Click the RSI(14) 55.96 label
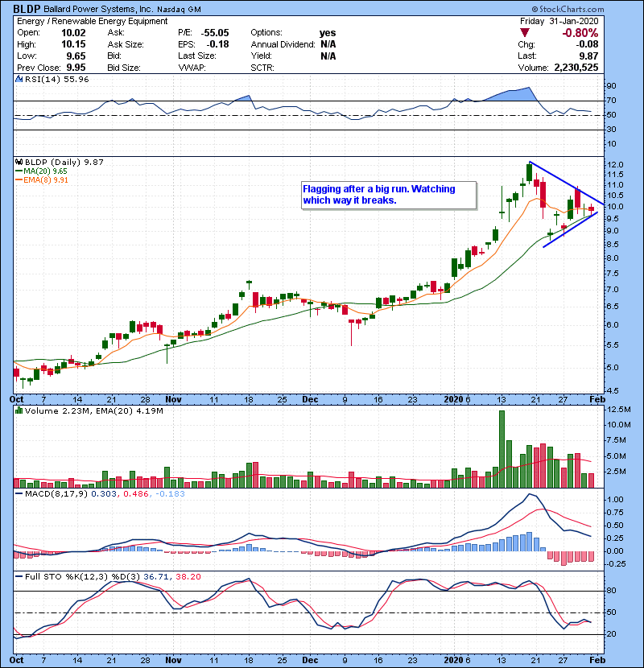Image resolution: width=644 pixels, height=668 pixels. pyautogui.click(x=56, y=79)
